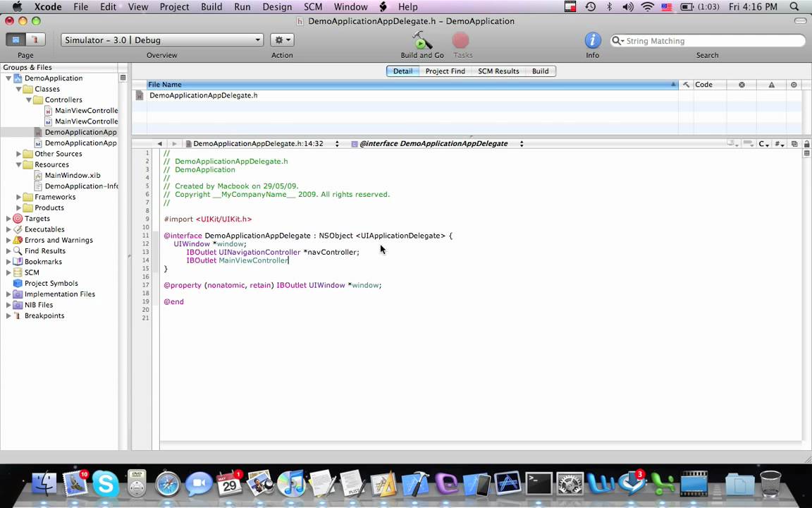Expand the Frameworks folder

tap(18, 197)
